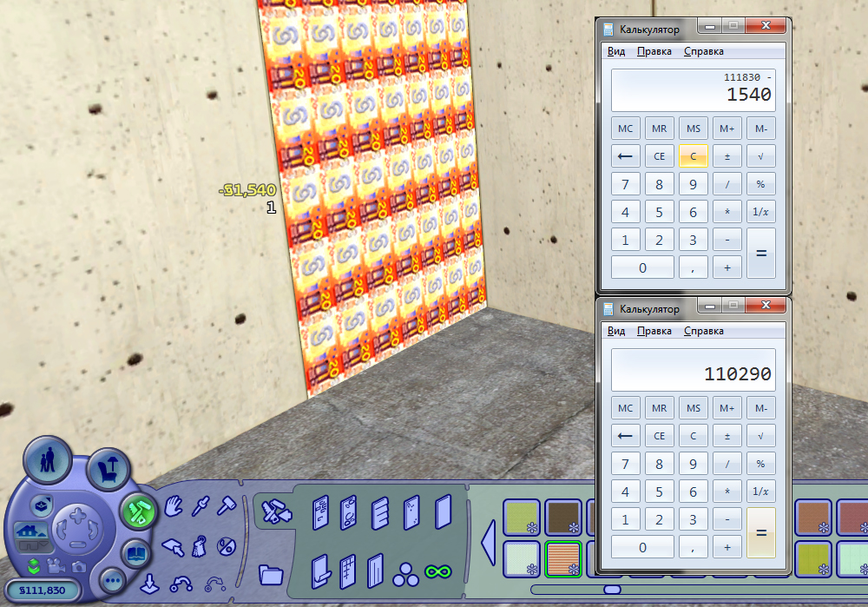868x607 pixels.
Task: Select the wall coverings category icon
Action: pyautogui.click(x=276, y=511)
